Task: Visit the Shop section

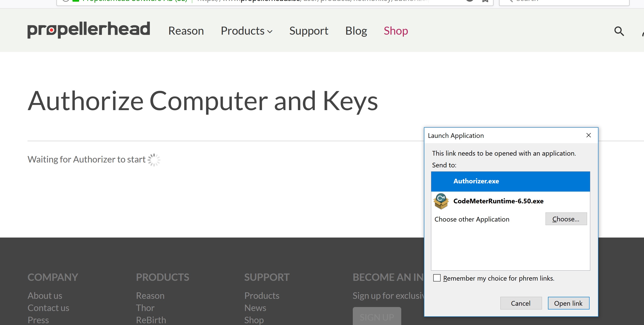Action: [396, 31]
